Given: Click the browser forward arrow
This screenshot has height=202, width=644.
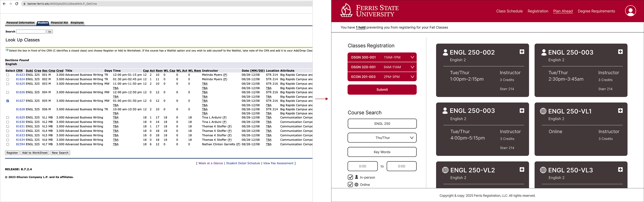Looking at the screenshot, I should coord(11,4).
